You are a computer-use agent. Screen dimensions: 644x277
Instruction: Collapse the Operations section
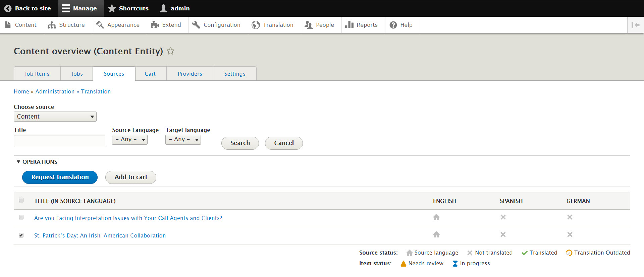(x=37, y=162)
